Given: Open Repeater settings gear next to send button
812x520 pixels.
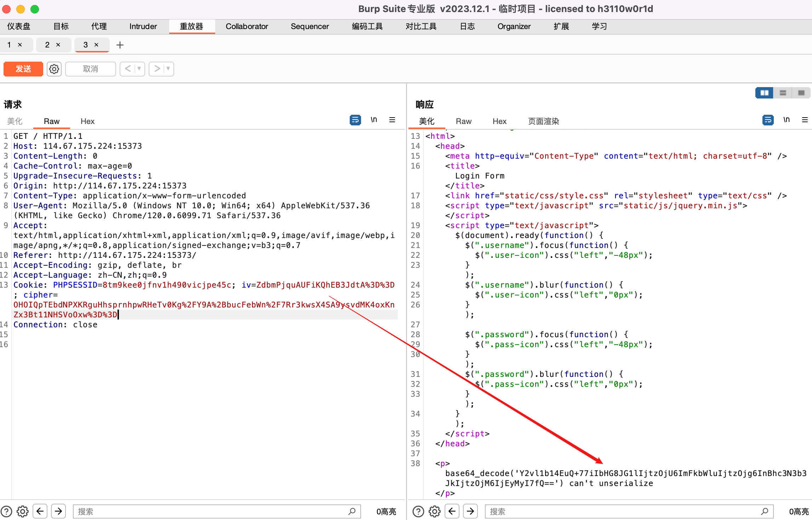Looking at the screenshot, I should (54, 69).
